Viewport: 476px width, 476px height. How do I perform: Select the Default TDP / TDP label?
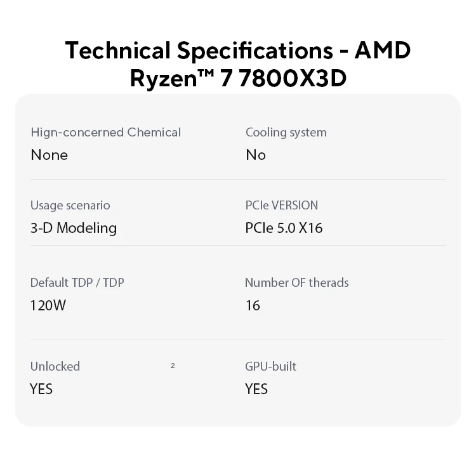coord(77,282)
